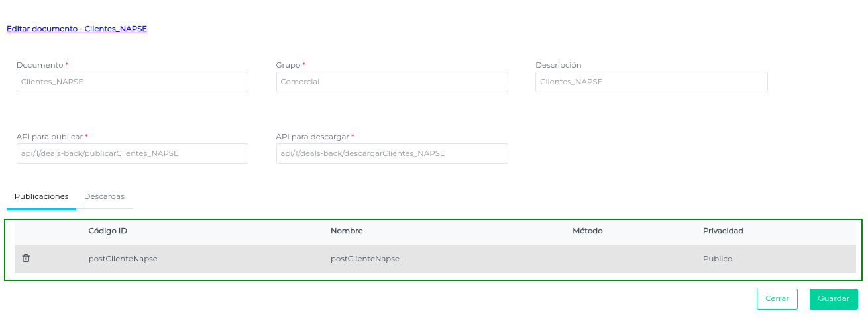
Task: Click the postClienteNapse cell under Nombre
Action: pos(364,259)
